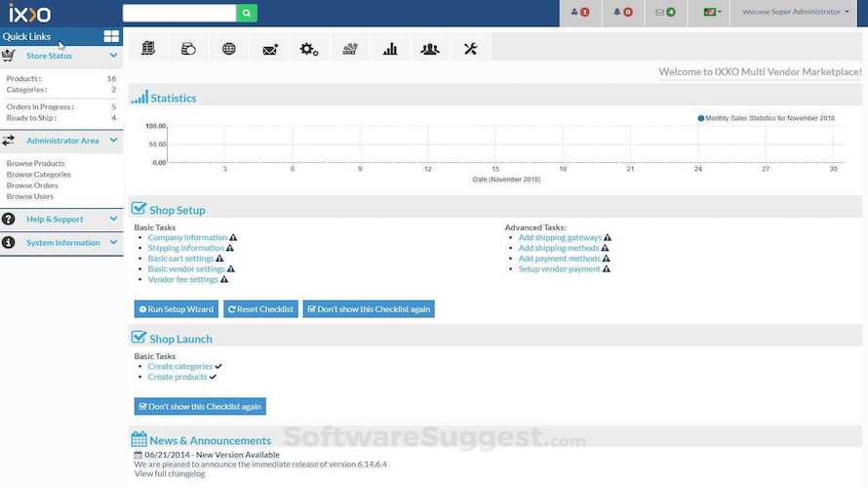Click the Help & Support heading
Viewport: 868px width, 488px height.
coord(55,219)
